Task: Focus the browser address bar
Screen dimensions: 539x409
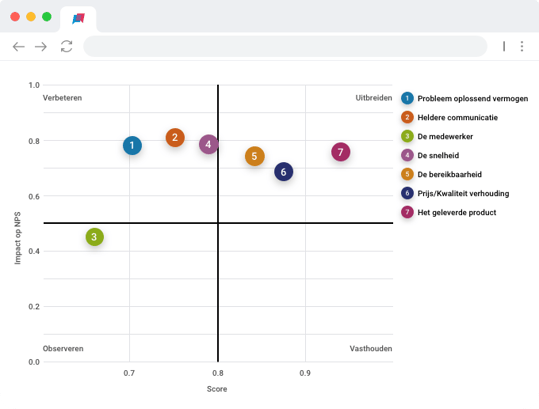Action: pyautogui.click(x=285, y=46)
